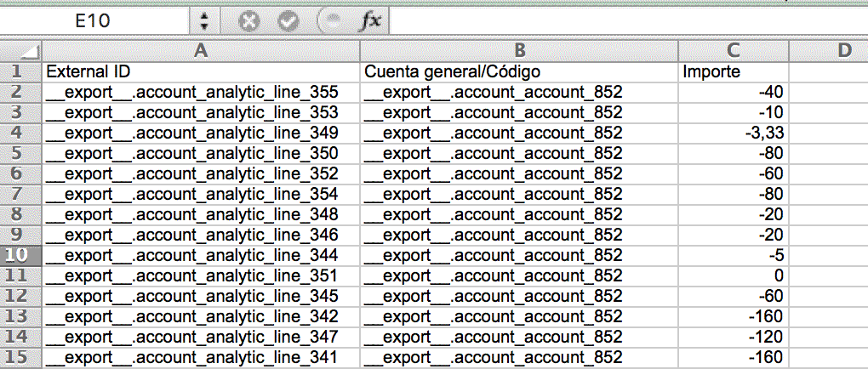This screenshot has height=369, width=868.
Task: Select row 15 header
Action: pyautogui.click(x=20, y=357)
